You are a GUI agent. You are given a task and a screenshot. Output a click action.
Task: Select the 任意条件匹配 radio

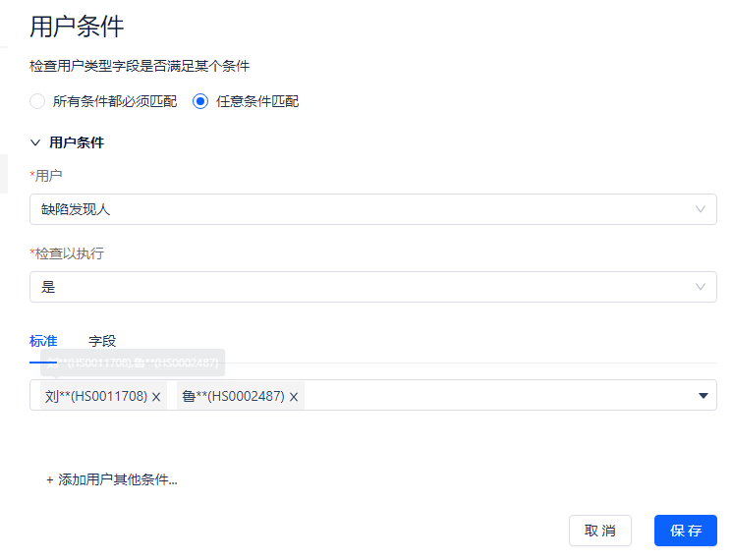tap(200, 101)
